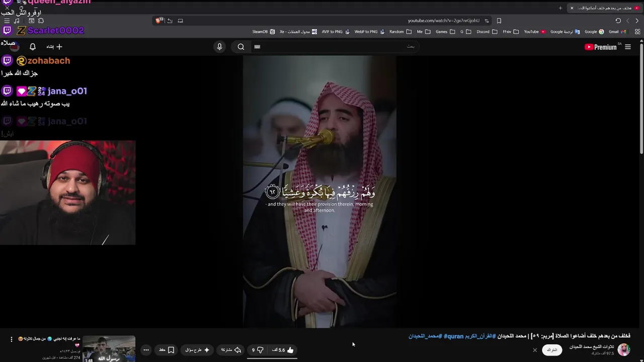Click the zohabach chat username
The width and height of the screenshot is (644, 362).
tap(49, 61)
